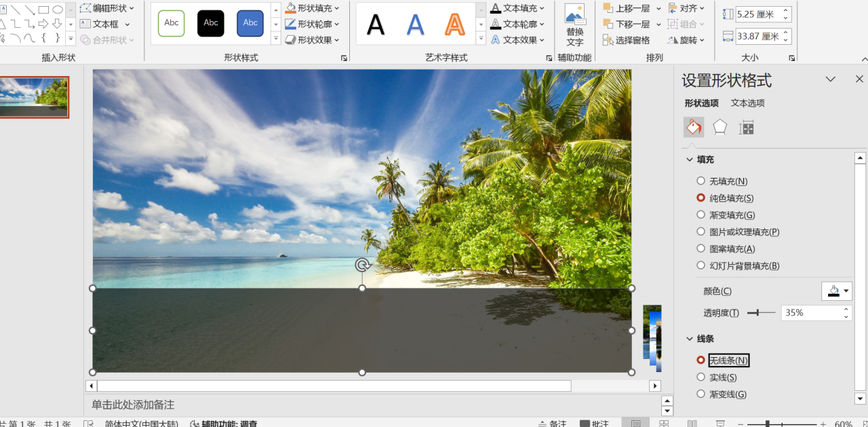This screenshot has width=868, height=427.
Task: Collapse the Fill (填充) section
Action: click(690, 160)
